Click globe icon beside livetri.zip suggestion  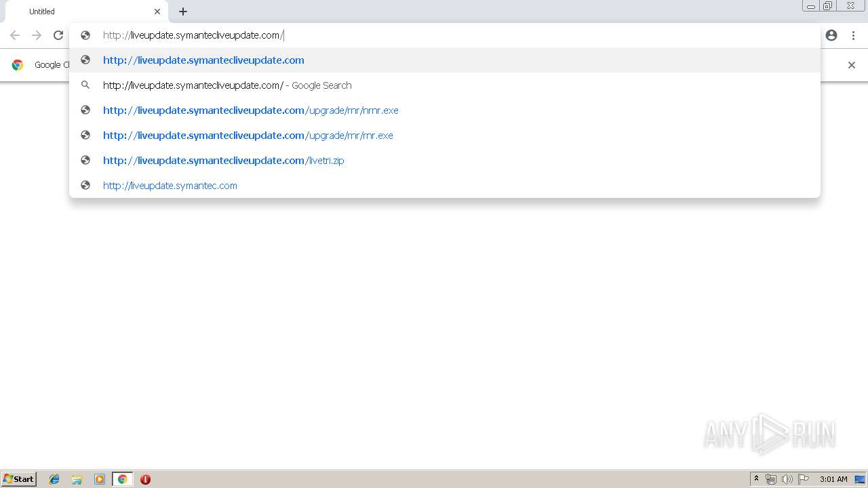pos(85,161)
